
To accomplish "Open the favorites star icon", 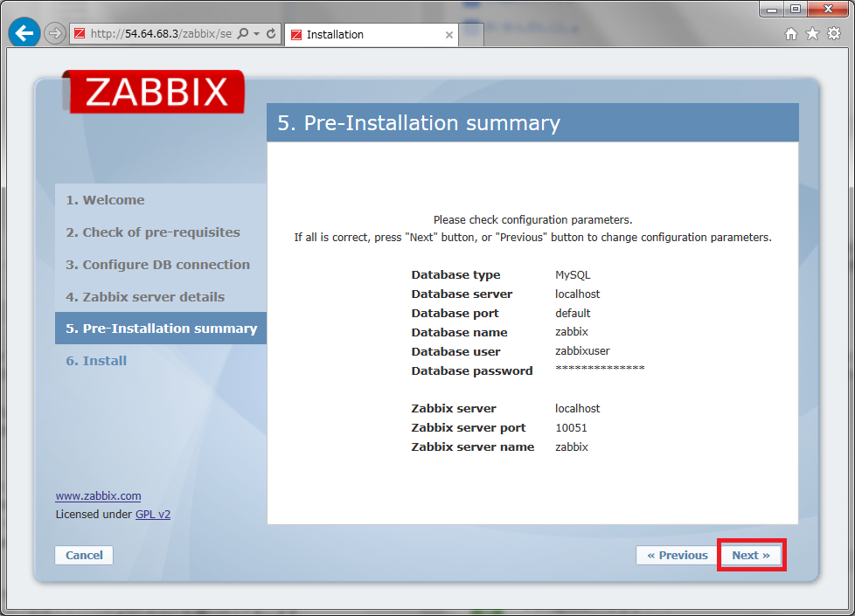I will click(812, 34).
